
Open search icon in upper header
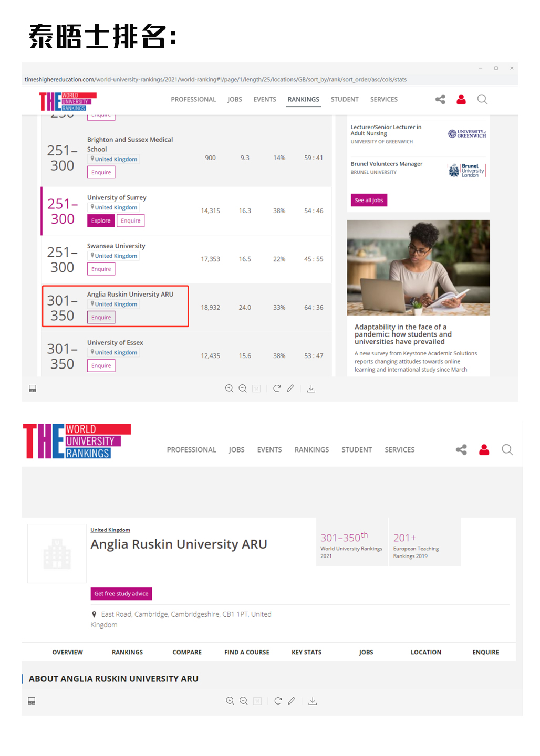482,99
